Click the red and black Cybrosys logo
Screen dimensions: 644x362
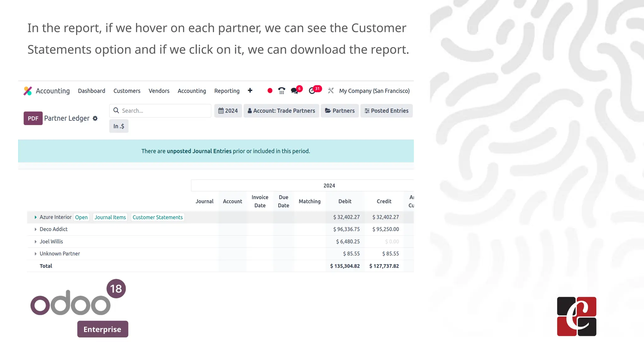pyautogui.click(x=576, y=316)
